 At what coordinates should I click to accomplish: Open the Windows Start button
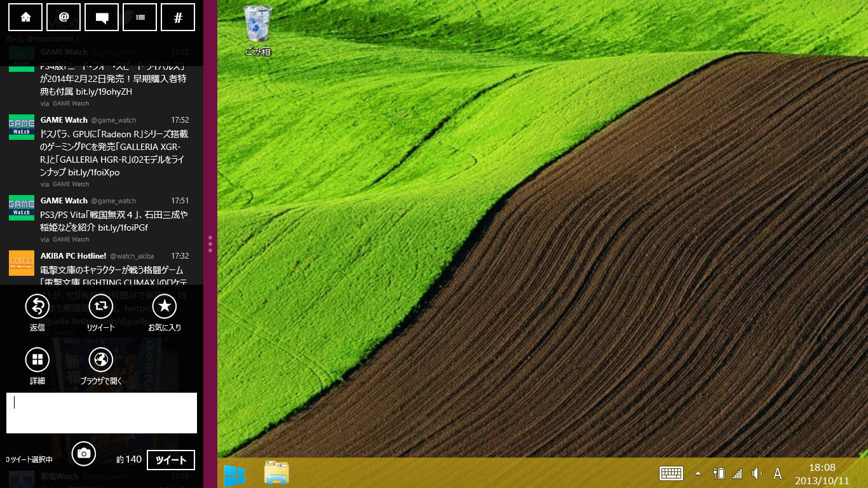pos(234,474)
